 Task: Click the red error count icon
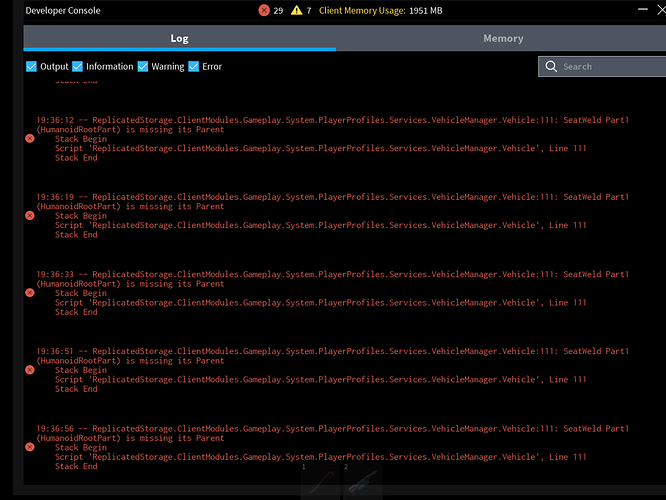pos(264,10)
